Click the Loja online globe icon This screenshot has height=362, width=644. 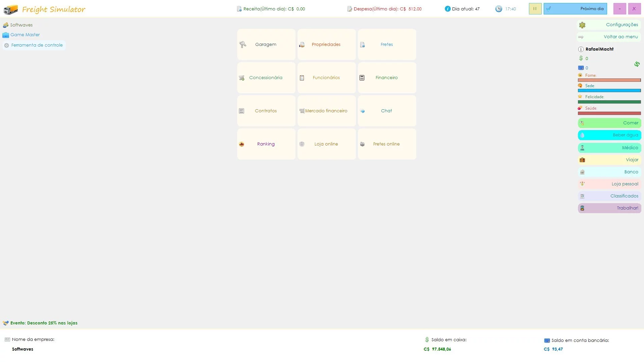click(x=302, y=144)
